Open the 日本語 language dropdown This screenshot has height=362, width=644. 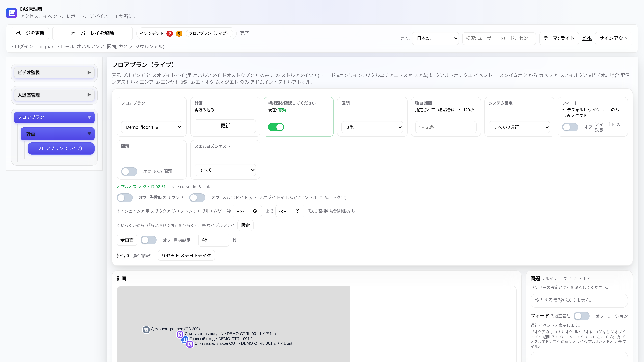tap(435, 38)
